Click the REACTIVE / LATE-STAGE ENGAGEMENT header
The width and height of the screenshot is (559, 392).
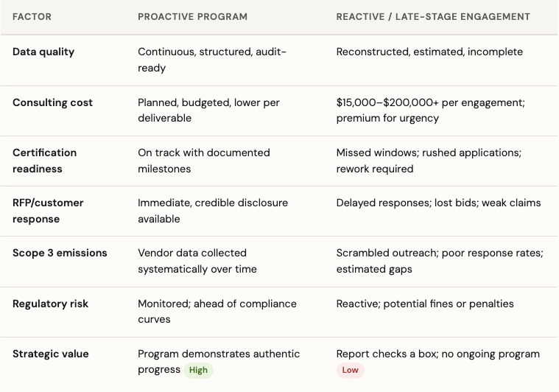tap(433, 17)
